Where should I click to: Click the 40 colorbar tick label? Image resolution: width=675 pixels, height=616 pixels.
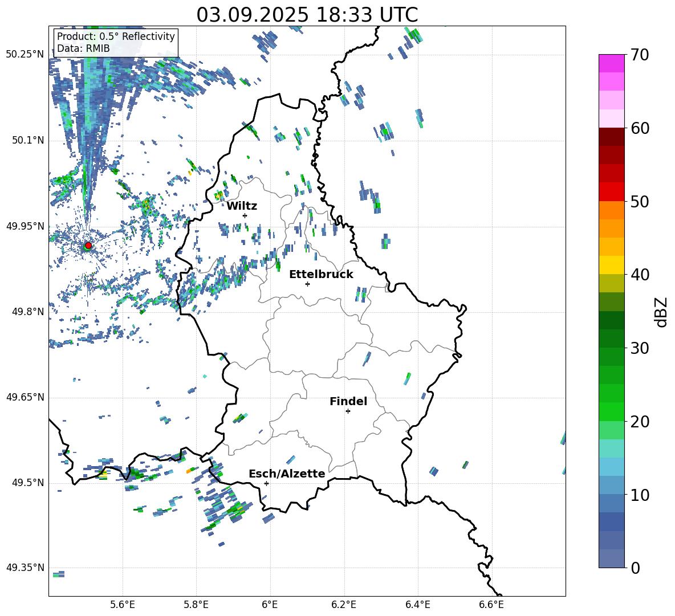639,275
